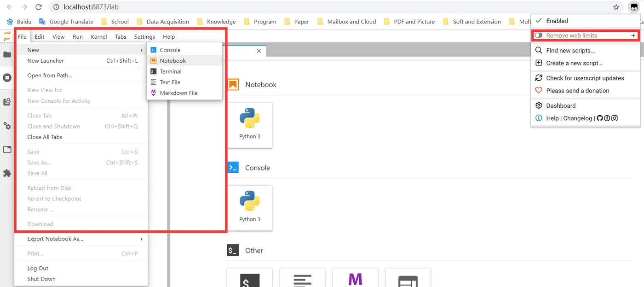Viewport: 644px width, 287px height.
Task: Expand the New submenu entry
Action: (x=81, y=50)
